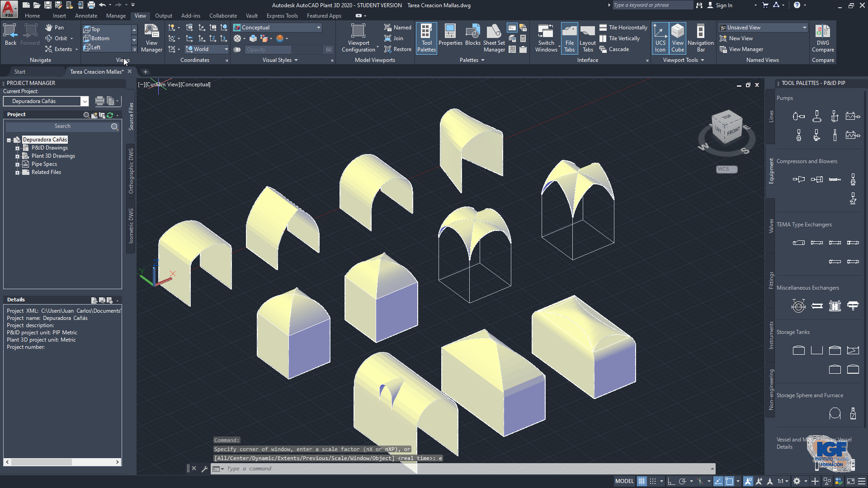Expand Visual Styles panel options

(x=280, y=60)
